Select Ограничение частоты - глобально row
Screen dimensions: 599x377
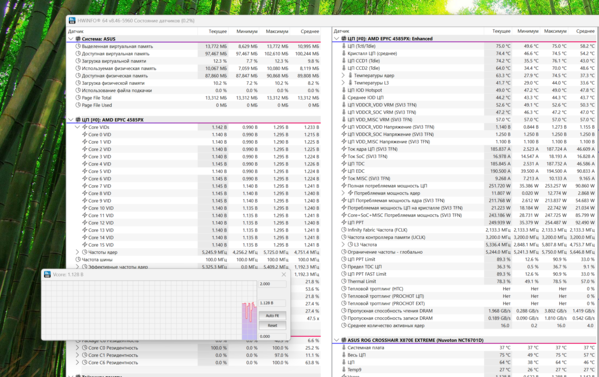coord(464,252)
